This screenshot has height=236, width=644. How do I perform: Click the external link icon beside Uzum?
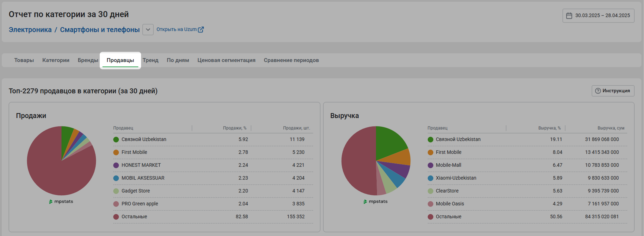[x=201, y=29]
